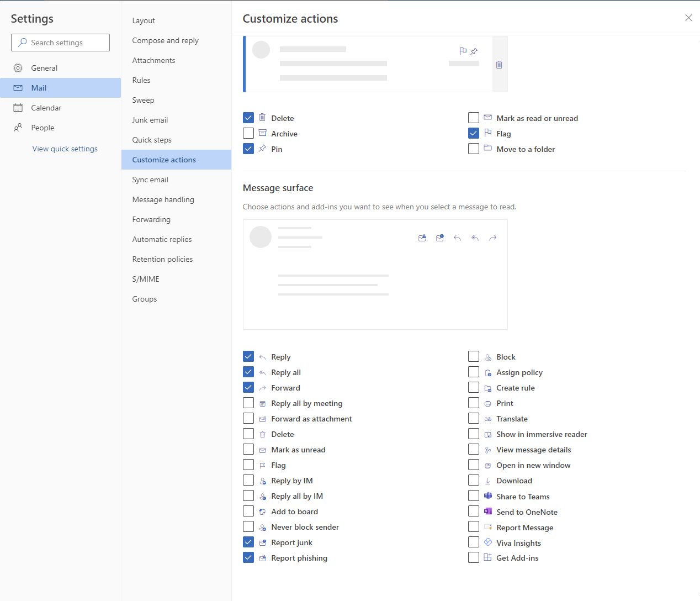The height and width of the screenshot is (601, 700).
Task: Select the People icon in sidebar
Action: [18, 127]
